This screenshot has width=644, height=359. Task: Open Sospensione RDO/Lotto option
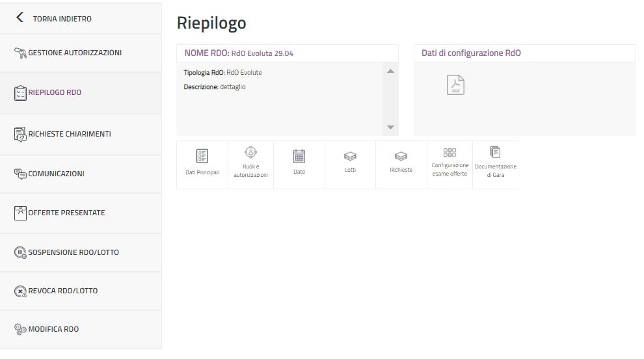click(74, 252)
